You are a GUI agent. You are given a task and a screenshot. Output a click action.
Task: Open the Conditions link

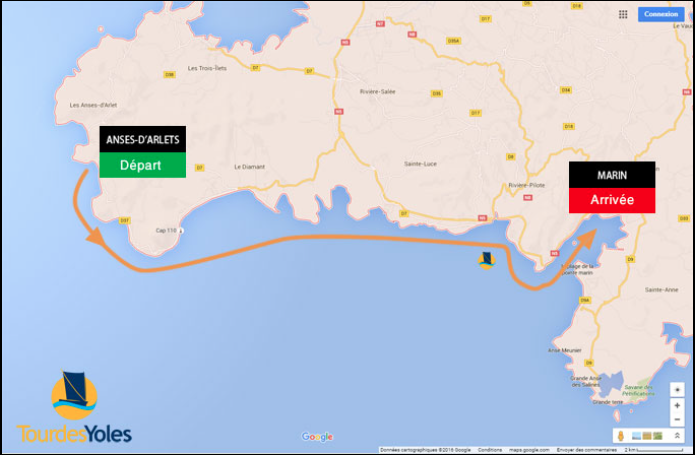pos(490,450)
